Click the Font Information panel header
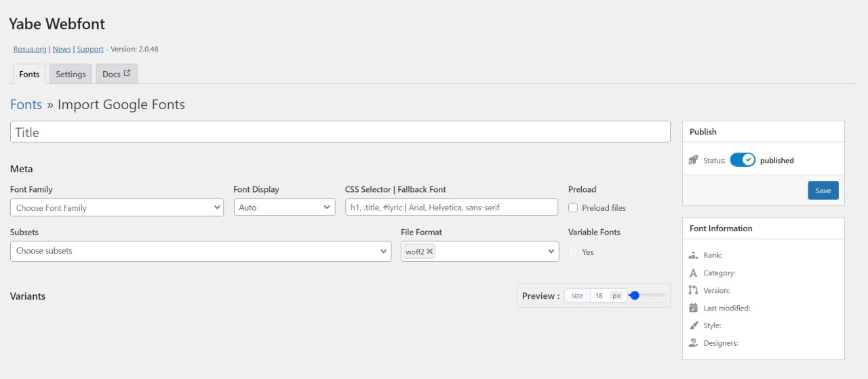Viewport: 868px width, 379px height. [x=764, y=228]
